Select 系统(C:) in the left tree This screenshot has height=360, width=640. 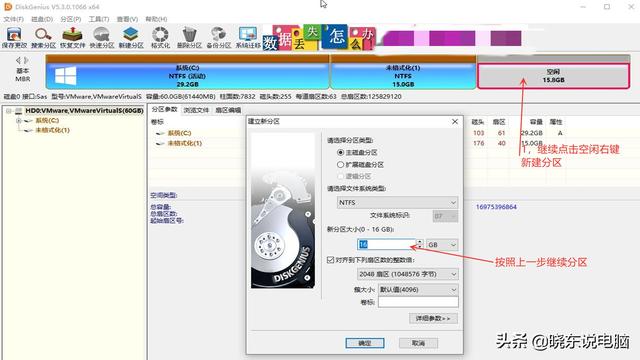point(47,121)
